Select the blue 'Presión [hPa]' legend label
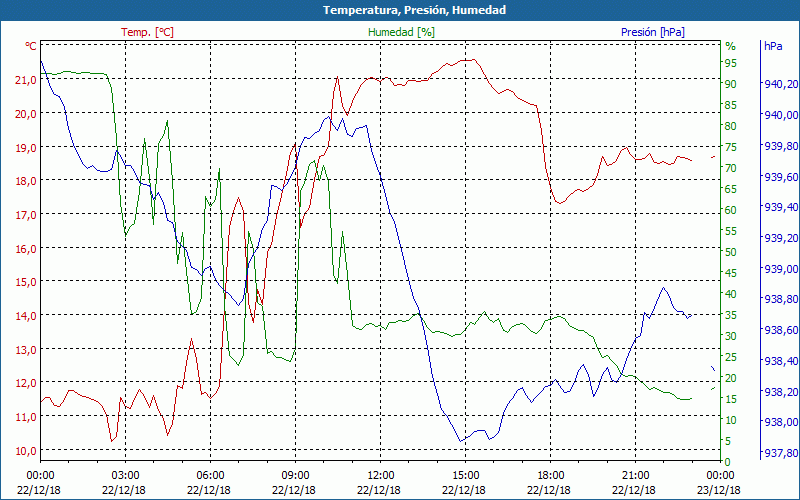Viewport: 800px width, 500px height. pos(653,32)
